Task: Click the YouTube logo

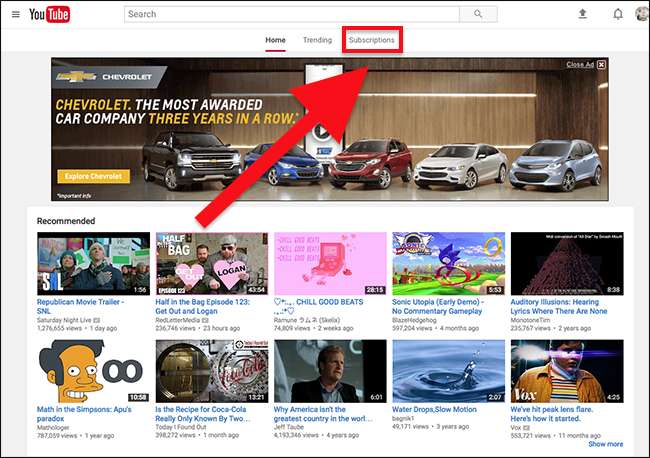Action: pos(50,14)
